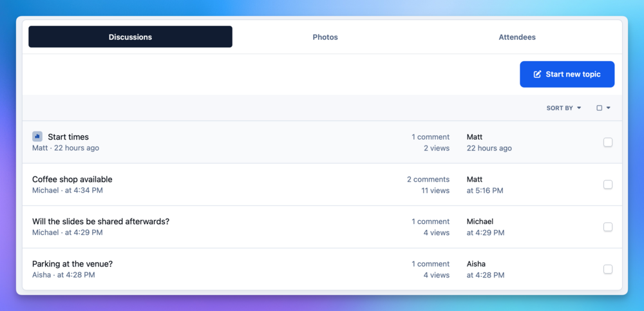644x311 pixels.
Task: Open the Coffee shop available topic
Action: [x=72, y=179]
